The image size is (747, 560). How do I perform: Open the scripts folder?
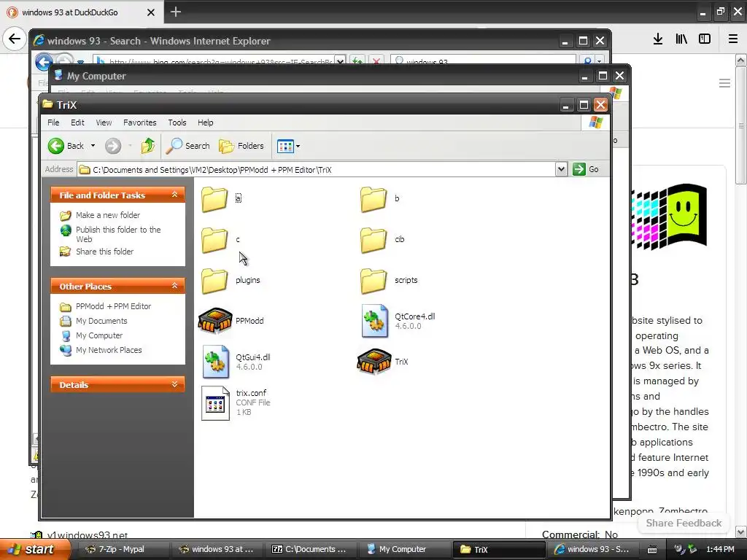click(x=373, y=281)
